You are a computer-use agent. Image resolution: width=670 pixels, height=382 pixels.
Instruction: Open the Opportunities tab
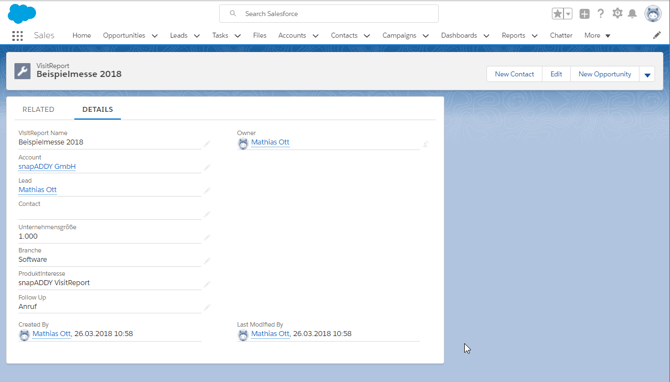(124, 35)
